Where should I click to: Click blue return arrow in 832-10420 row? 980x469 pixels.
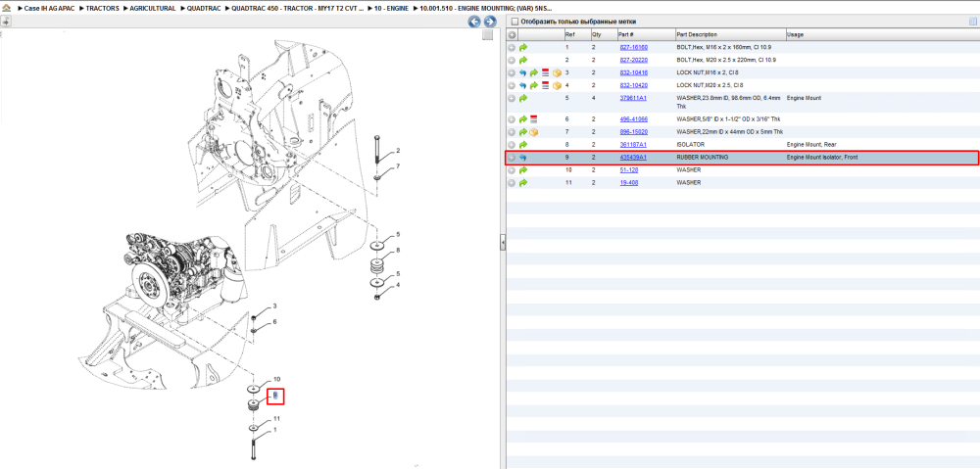click(523, 85)
